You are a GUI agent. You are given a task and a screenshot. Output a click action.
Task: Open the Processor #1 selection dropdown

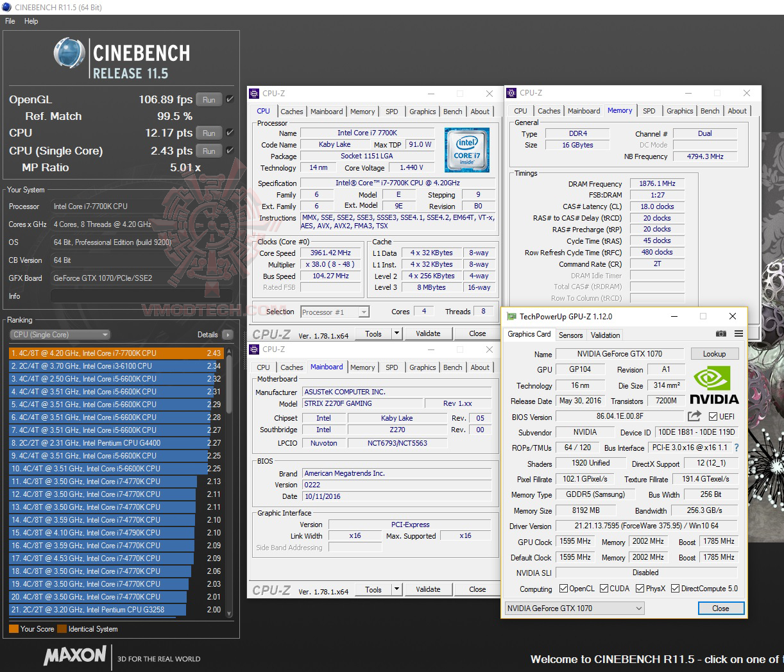point(335,312)
